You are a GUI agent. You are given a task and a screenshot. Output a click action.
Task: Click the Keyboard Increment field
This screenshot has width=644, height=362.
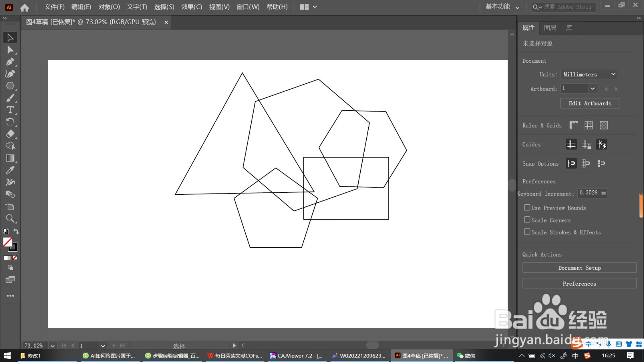pyautogui.click(x=592, y=193)
